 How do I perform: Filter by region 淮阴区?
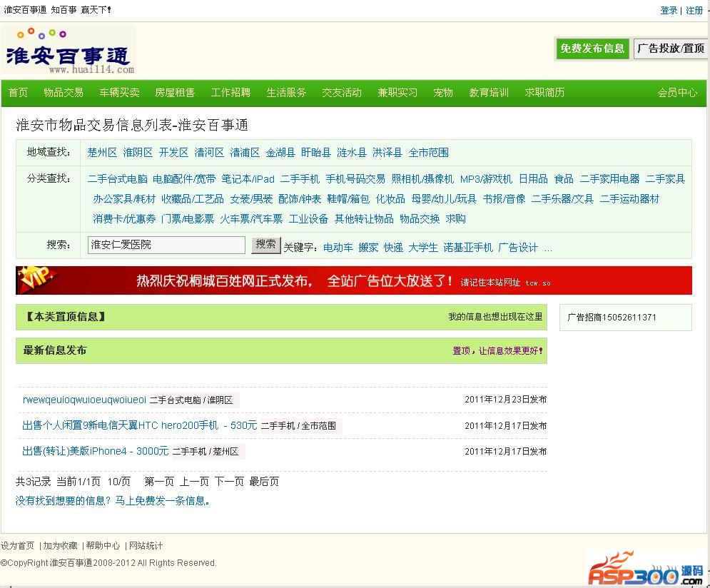pos(138,153)
